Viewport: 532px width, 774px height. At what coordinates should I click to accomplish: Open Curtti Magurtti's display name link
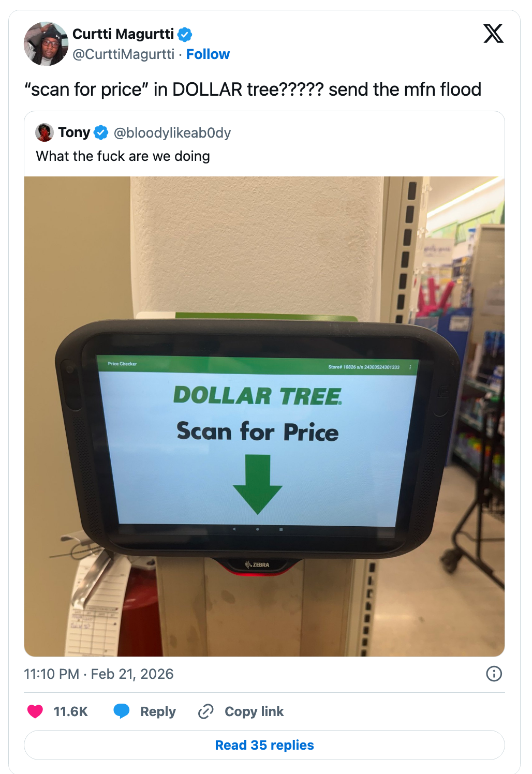123,34
